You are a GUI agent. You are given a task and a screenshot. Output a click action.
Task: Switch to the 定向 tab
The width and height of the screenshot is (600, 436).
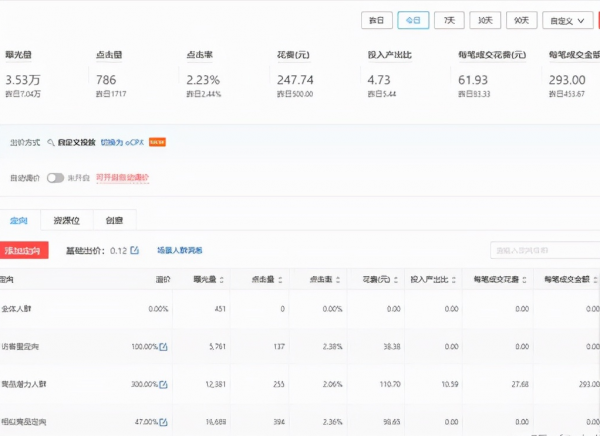[x=19, y=220]
